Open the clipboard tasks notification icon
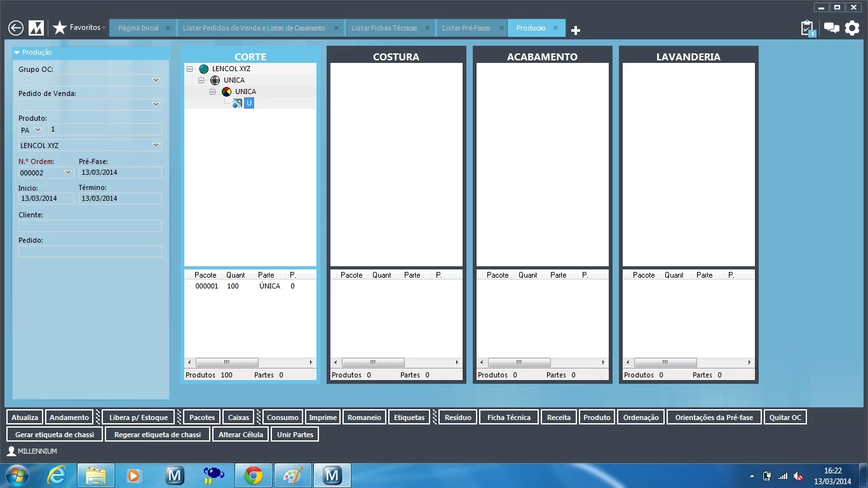Viewport: 868px width, 488px height. point(807,28)
